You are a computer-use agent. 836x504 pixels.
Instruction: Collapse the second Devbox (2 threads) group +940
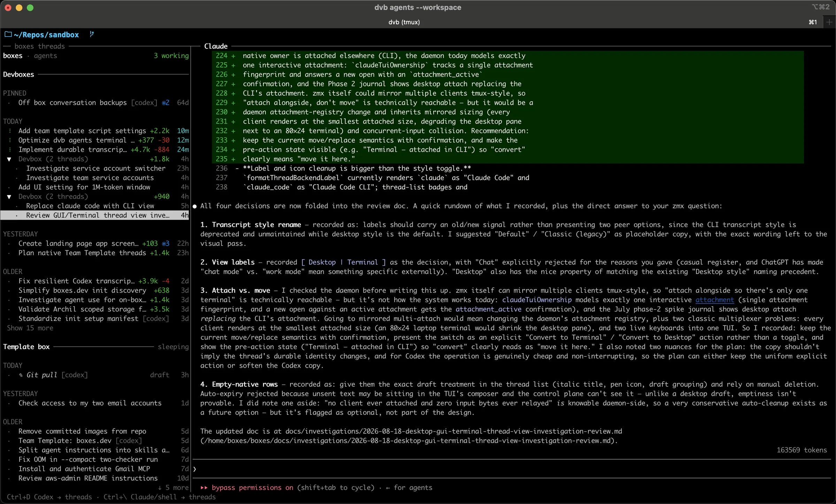tap(9, 197)
